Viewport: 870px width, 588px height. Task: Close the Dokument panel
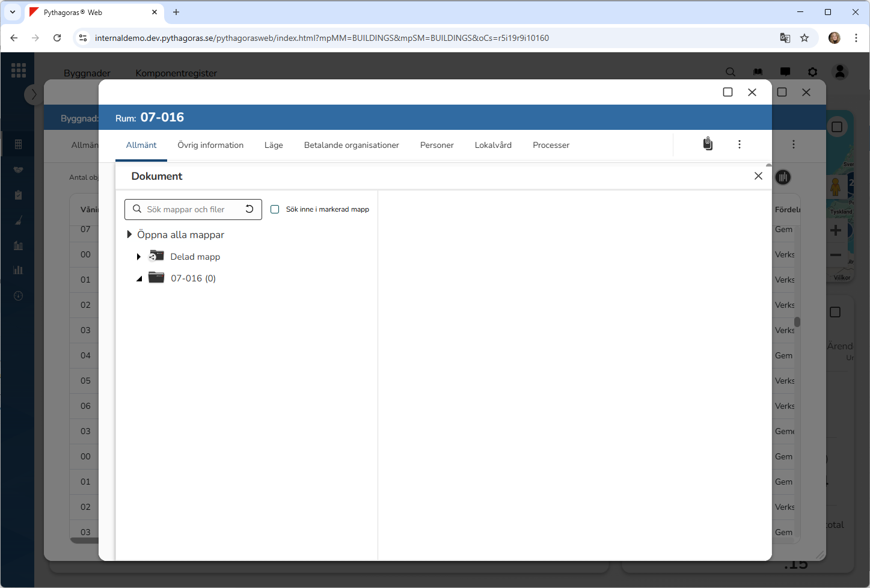tap(758, 176)
